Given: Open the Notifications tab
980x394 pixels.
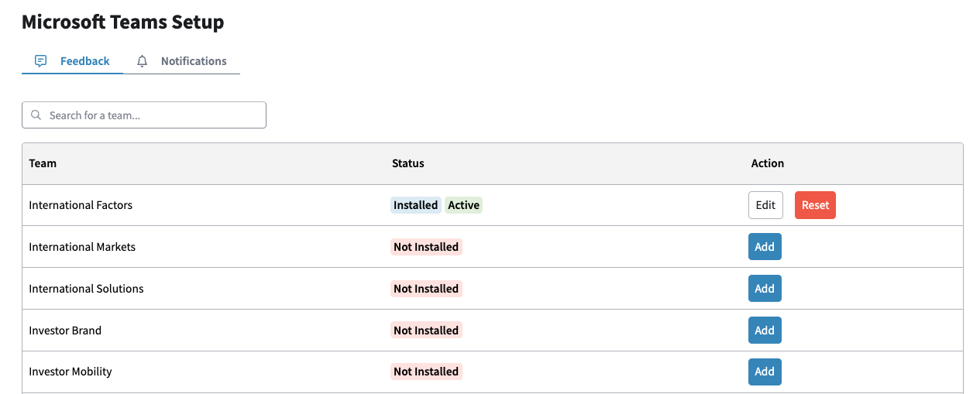Looking at the screenshot, I should [x=182, y=61].
